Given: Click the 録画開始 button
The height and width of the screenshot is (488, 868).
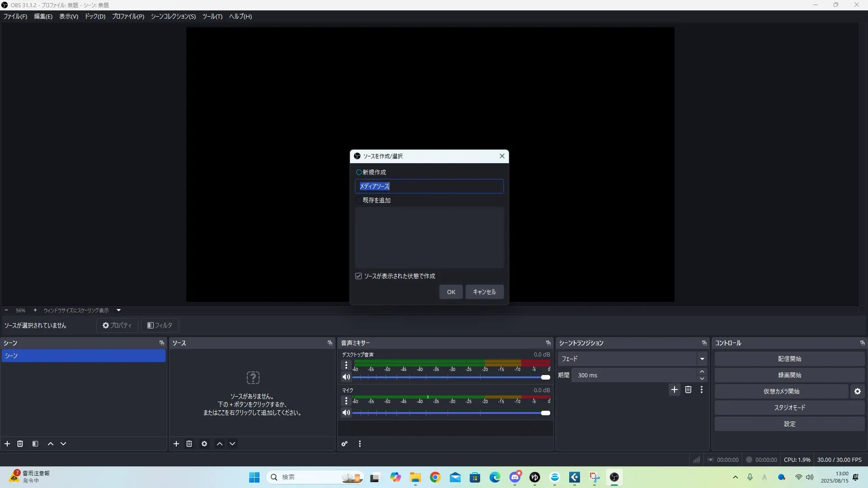Looking at the screenshot, I should [x=789, y=375].
